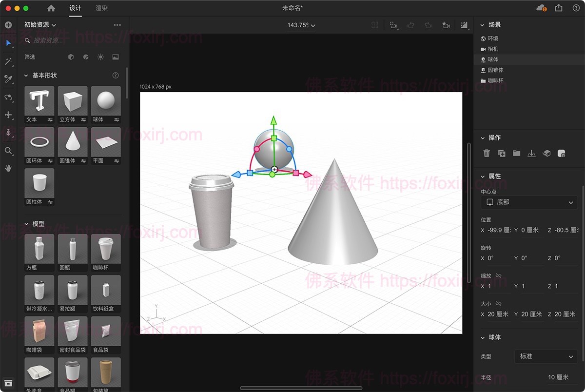This screenshot has width=585, height=392.
Task: Switch to the 渲染 tab
Action: pyautogui.click(x=101, y=8)
